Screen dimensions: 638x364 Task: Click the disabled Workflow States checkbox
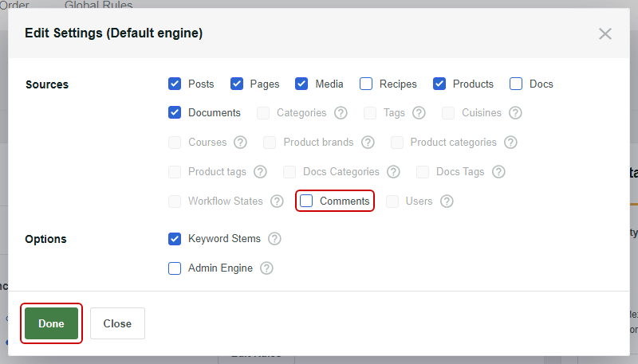(175, 201)
